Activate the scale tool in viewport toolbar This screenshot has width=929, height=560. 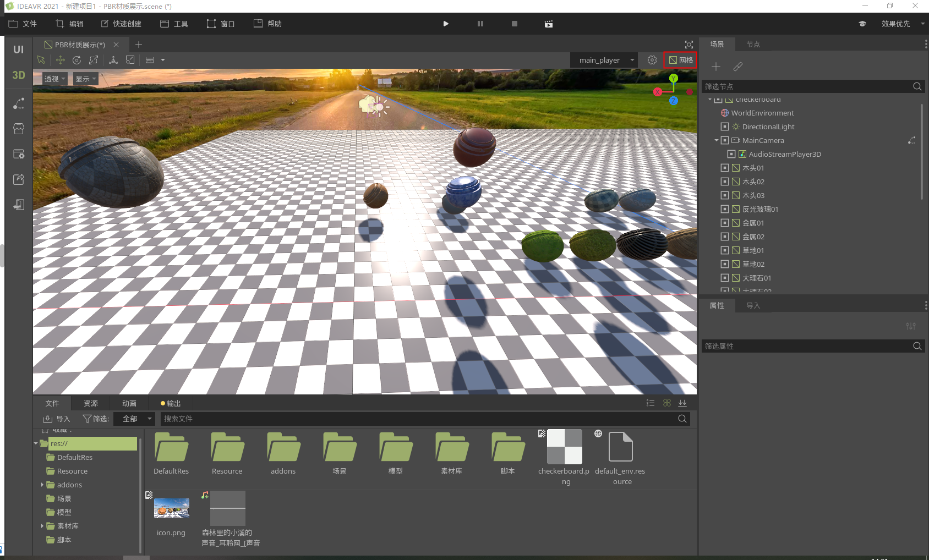[x=94, y=60]
